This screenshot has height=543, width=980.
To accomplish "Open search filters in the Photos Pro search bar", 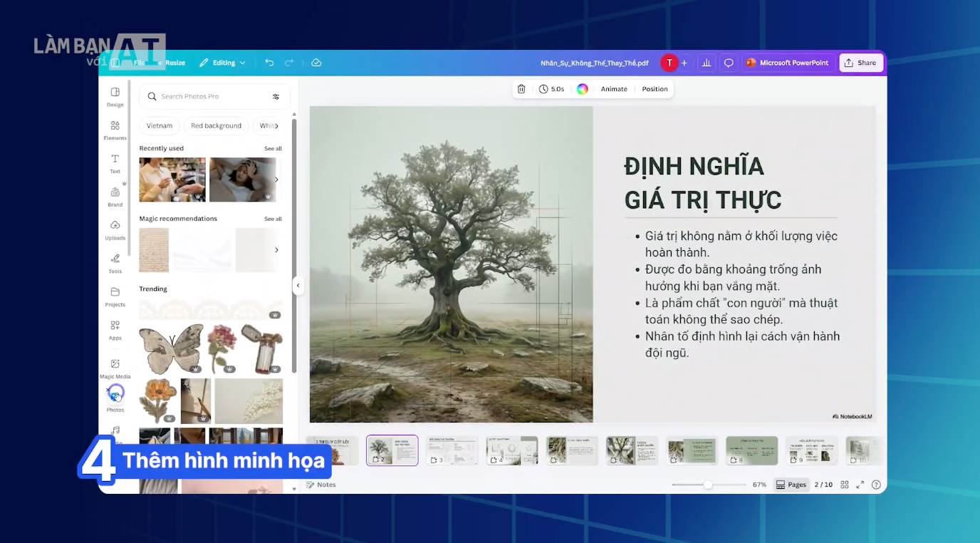I will click(x=275, y=96).
